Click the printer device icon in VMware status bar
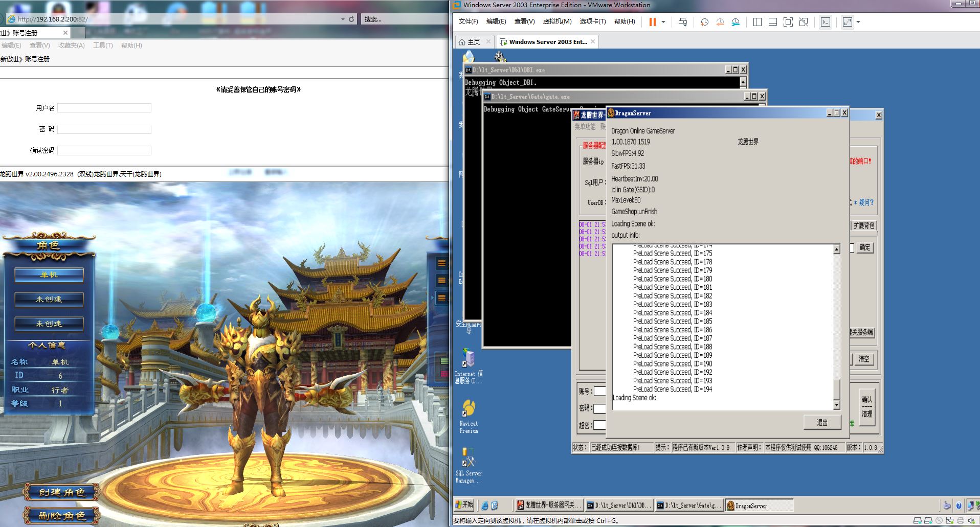Image resolution: width=980 pixels, height=527 pixels. [960, 521]
